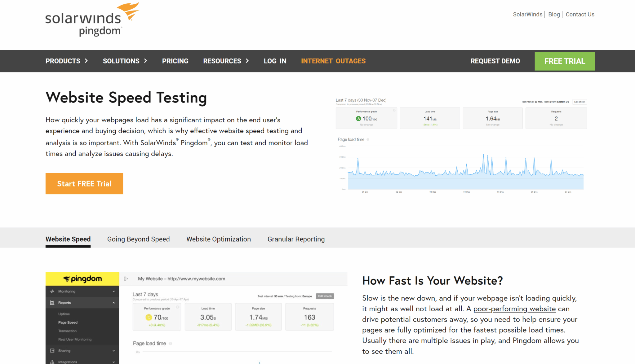Expand the Sharing section chevron

(114, 351)
